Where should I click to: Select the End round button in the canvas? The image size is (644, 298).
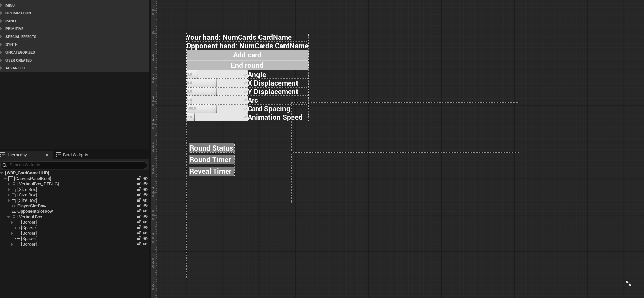coord(247,65)
